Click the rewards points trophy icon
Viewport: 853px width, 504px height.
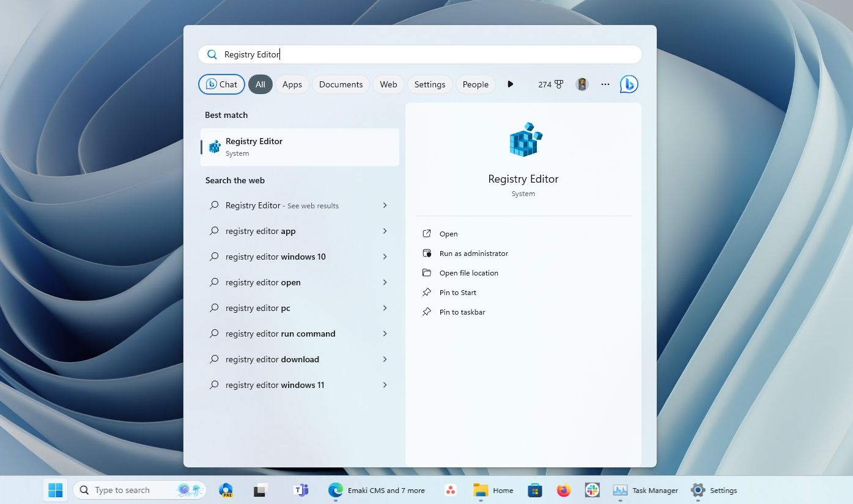coord(558,84)
